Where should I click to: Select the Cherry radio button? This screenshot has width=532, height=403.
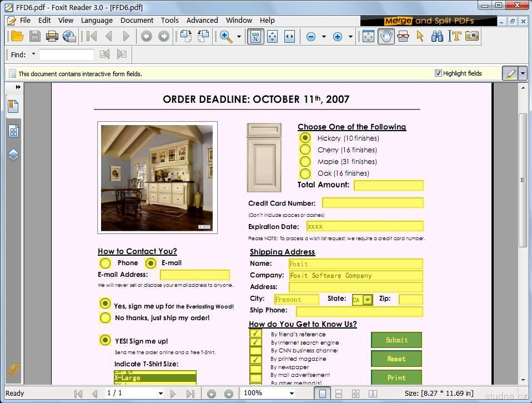305,150
